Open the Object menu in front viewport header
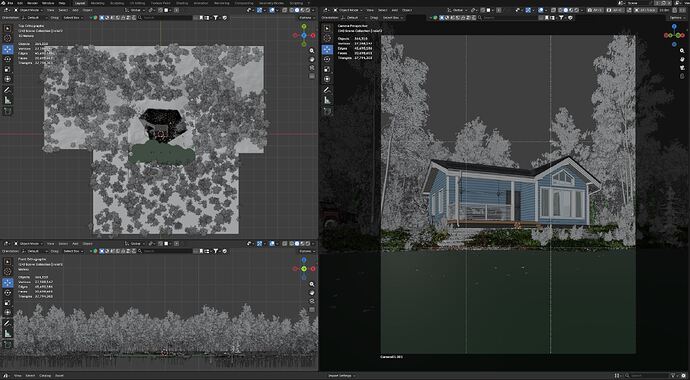This screenshot has width=690, height=380. point(88,243)
